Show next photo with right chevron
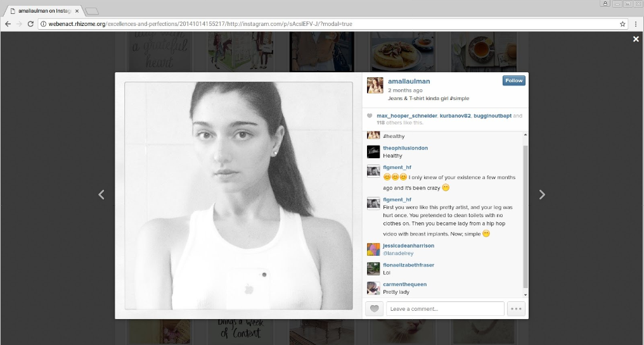Viewport: 644px width, 345px height. pyautogui.click(x=542, y=194)
